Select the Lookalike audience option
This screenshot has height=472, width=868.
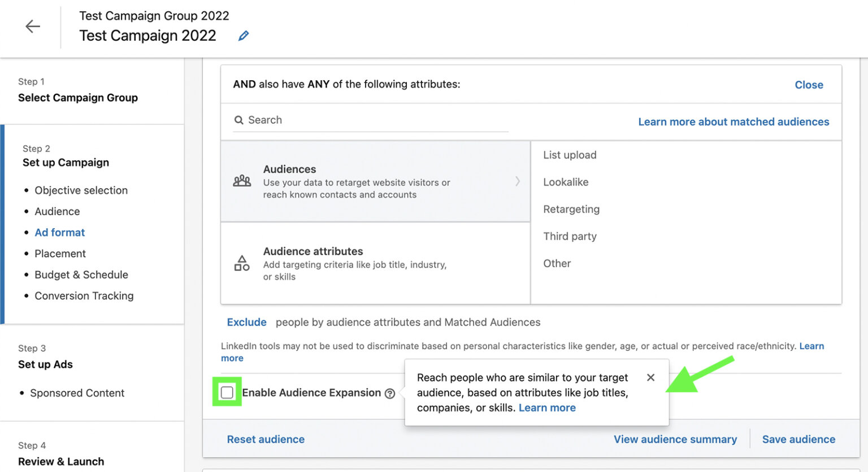click(x=566, y=182)
